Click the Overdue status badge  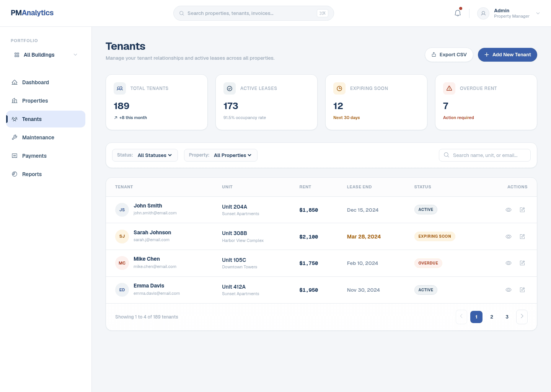[x=428, y=263]
